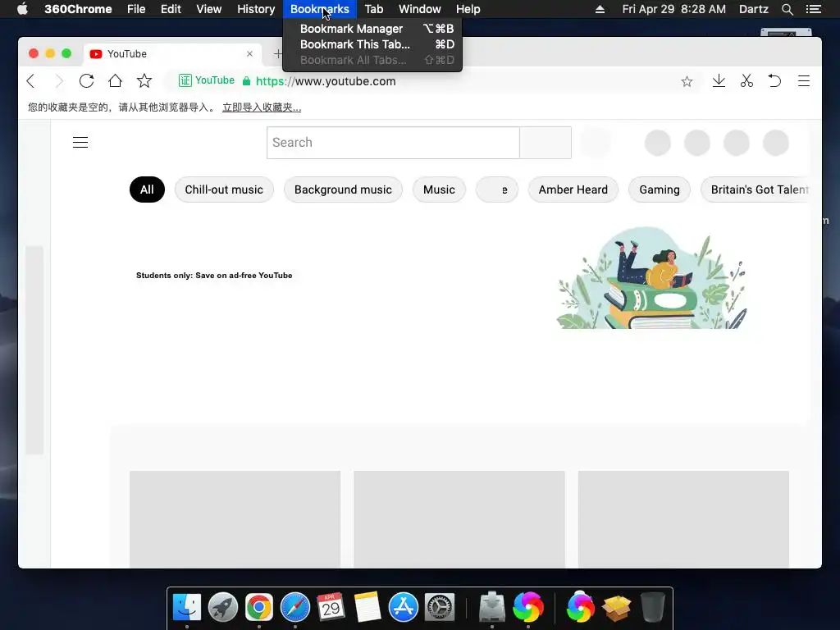Open Notes app in the dock

point(367,607)
